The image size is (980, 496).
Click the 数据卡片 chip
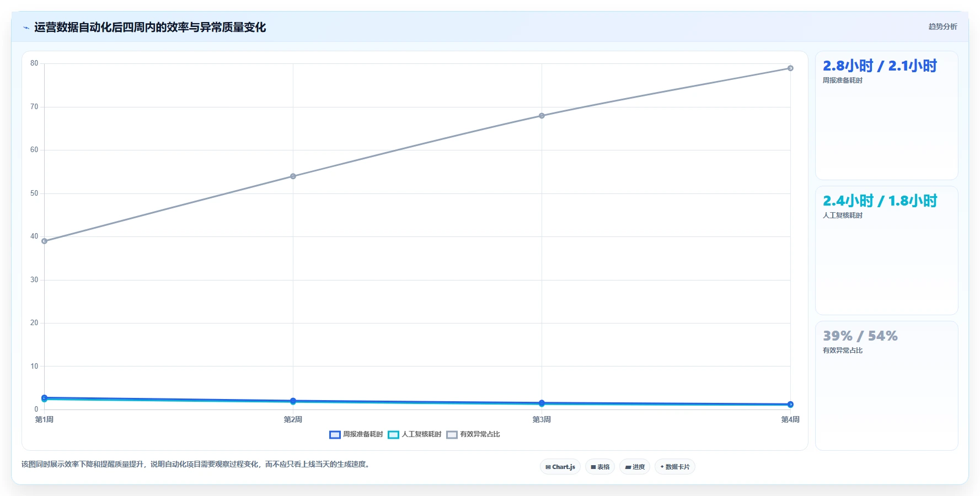click(675, 467)
